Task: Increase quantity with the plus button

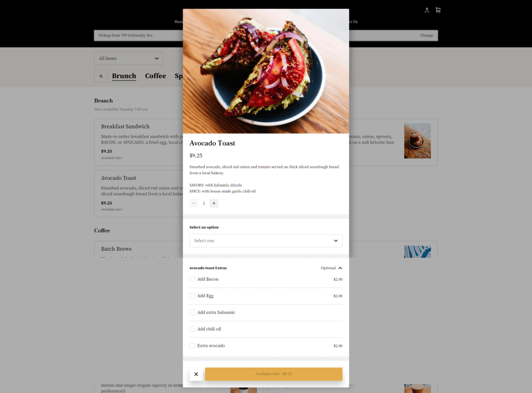Action: click(x=214, y=203)
